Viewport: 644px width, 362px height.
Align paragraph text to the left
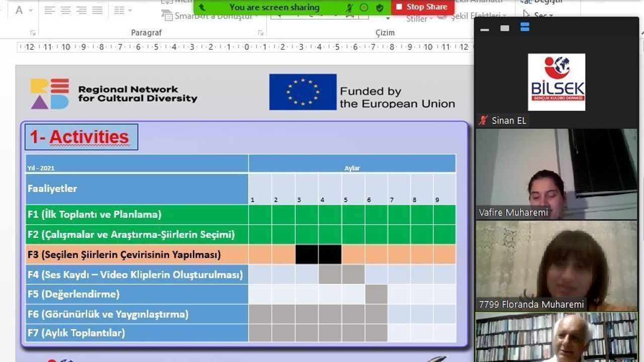(49, 10)
